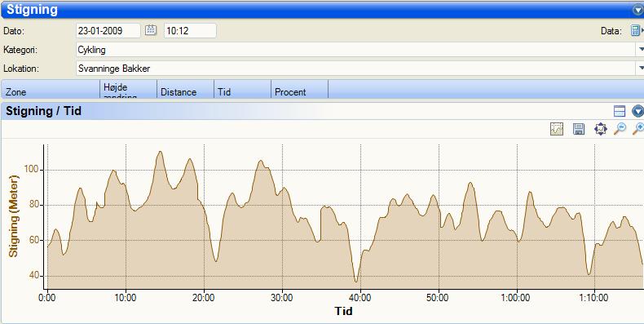Save the chart with the floppy disk icon
Screen dimensions: 644x324
click(579, 129)
